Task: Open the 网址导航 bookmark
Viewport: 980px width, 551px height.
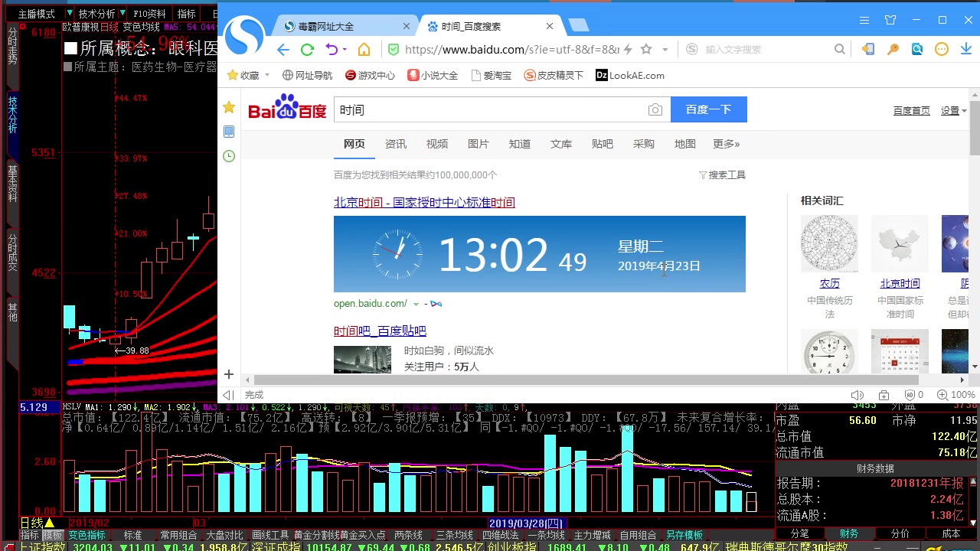Action: click(308, 75)
